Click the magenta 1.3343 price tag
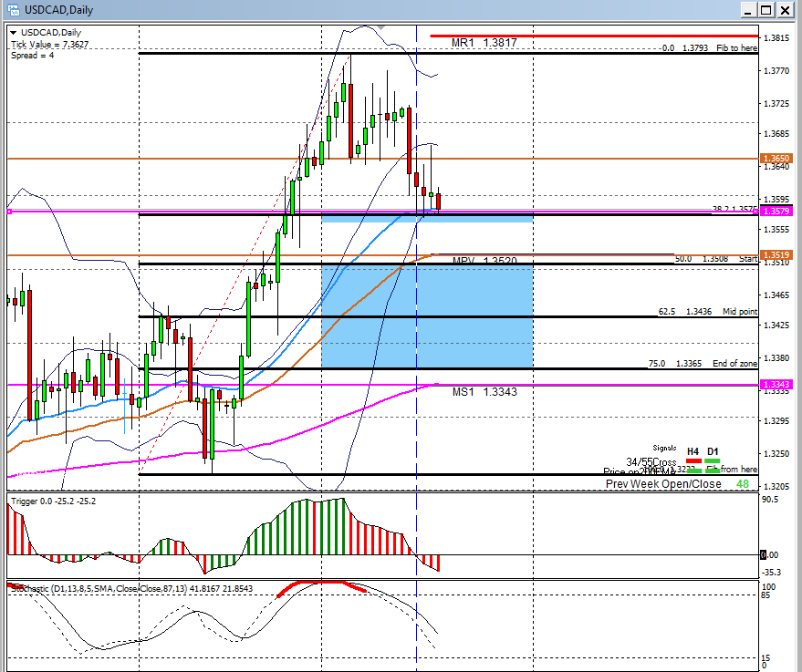This screenshot has width=802, height=672. [x=776, y=384]
